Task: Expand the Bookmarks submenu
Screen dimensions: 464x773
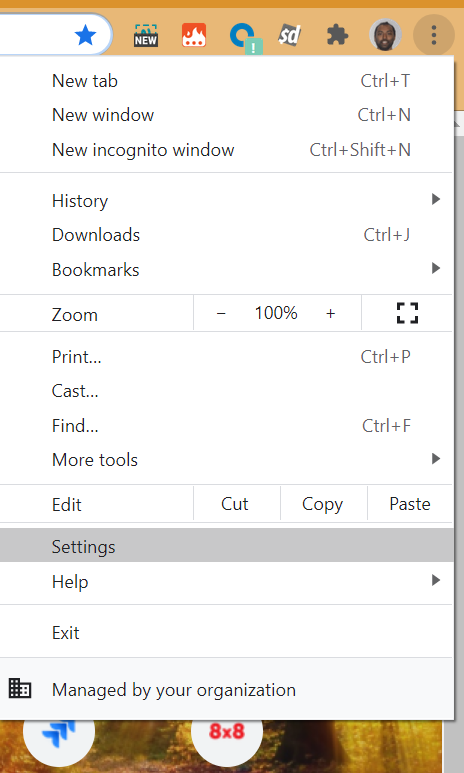Action: pos(226,269)
